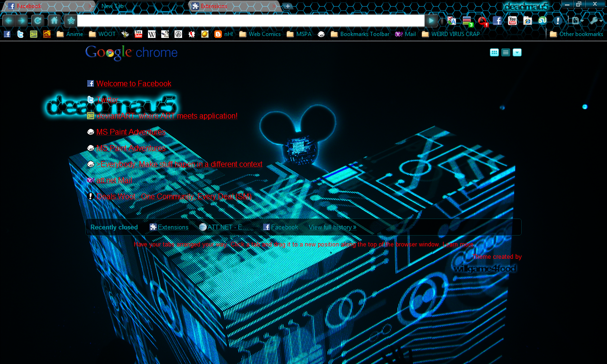Go forward with the forward arrow button
Screen dimensions: 607x364
tap(22, 20)
